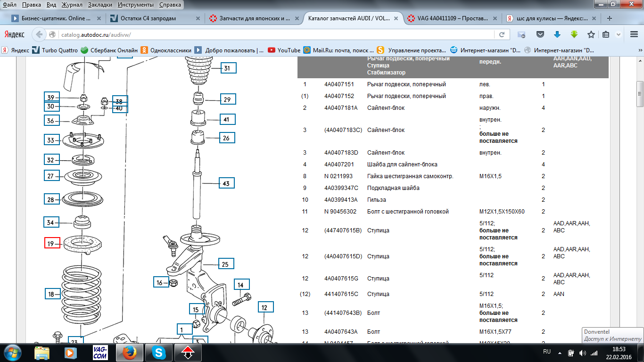644x362 pixels.
Task: Show bookmarks list icon next to star
Action: [606, 34]
